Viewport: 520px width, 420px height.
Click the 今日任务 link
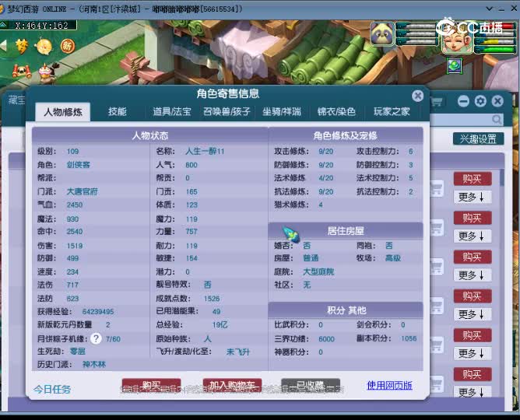pyautogui.click(x=52, y=389)
